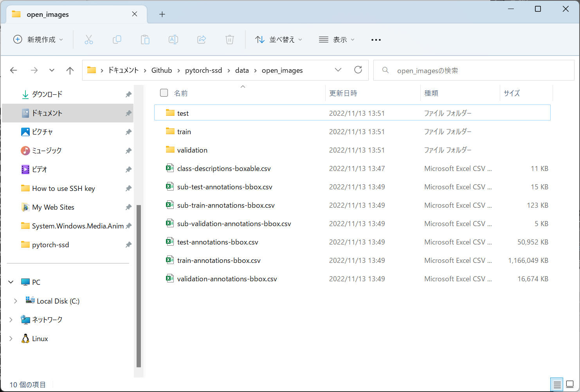Navigate to Github in breadcrumb

click(162, 70)
